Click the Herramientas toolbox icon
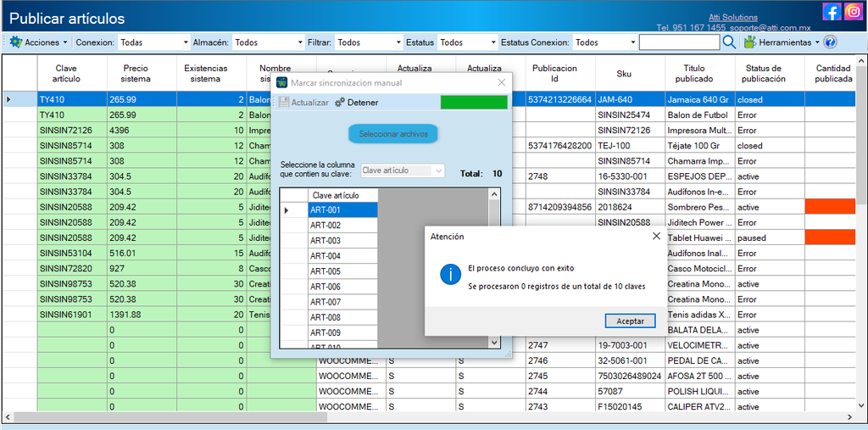 click(x=749, y=42)
